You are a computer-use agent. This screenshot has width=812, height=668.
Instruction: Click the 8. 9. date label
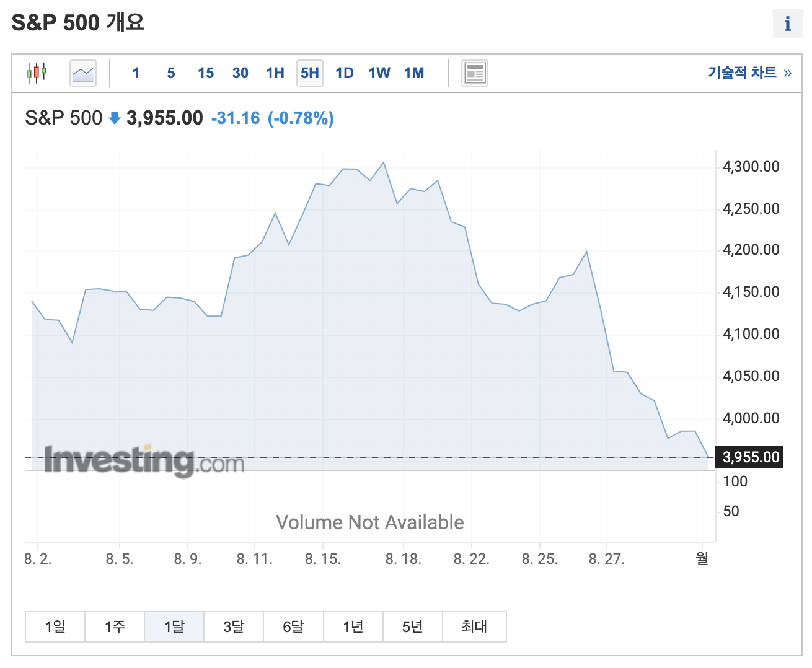(x=188, y=559)
